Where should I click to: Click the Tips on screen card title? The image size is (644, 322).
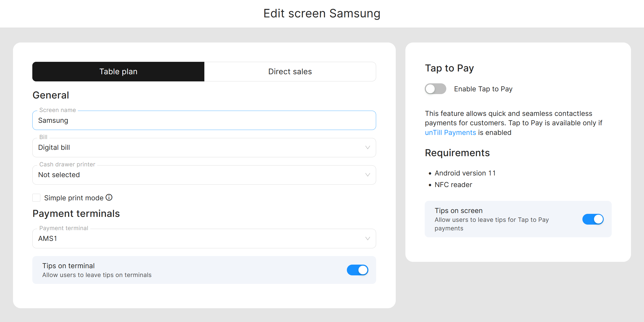coord(458,211)
